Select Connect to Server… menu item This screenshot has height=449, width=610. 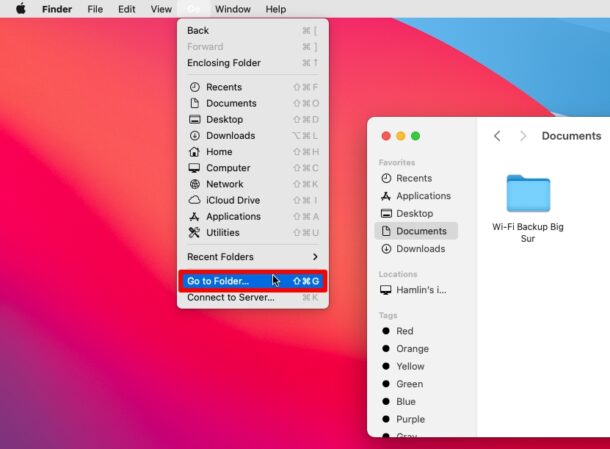(x=253, y=297)
